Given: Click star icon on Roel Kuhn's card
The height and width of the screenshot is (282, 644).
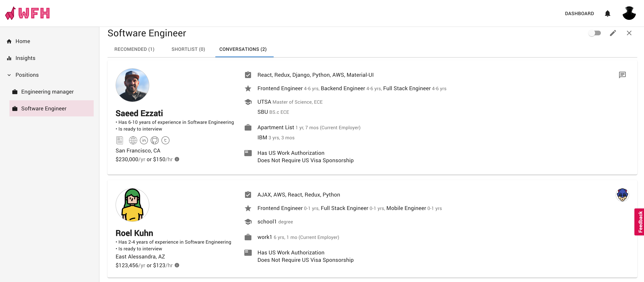Looking at the screenshot, I should tap(248, 208).
